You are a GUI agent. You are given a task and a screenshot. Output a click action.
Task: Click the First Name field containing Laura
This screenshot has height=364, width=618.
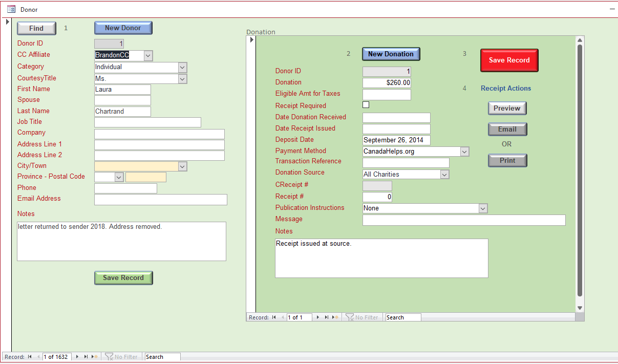(x=122, y=90)
